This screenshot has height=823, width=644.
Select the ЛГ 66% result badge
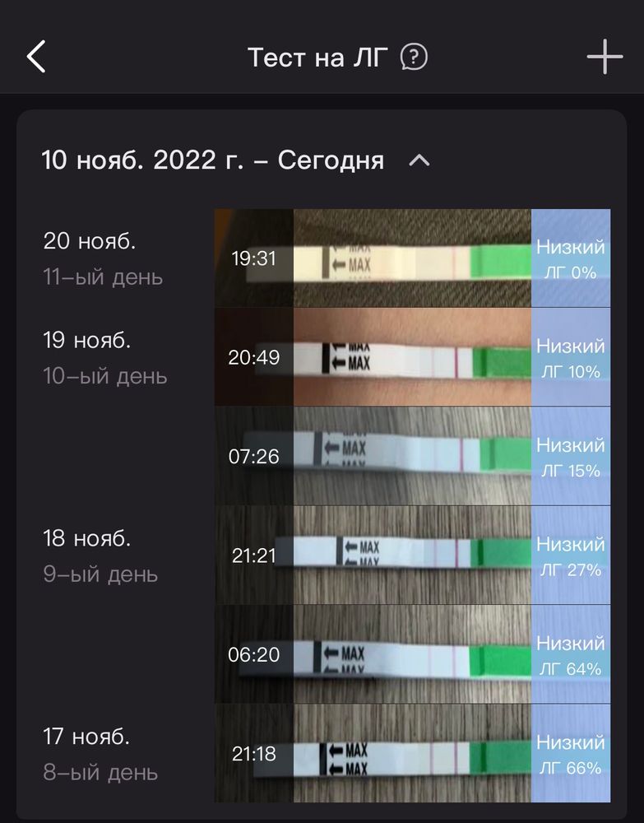pos(571,753)
